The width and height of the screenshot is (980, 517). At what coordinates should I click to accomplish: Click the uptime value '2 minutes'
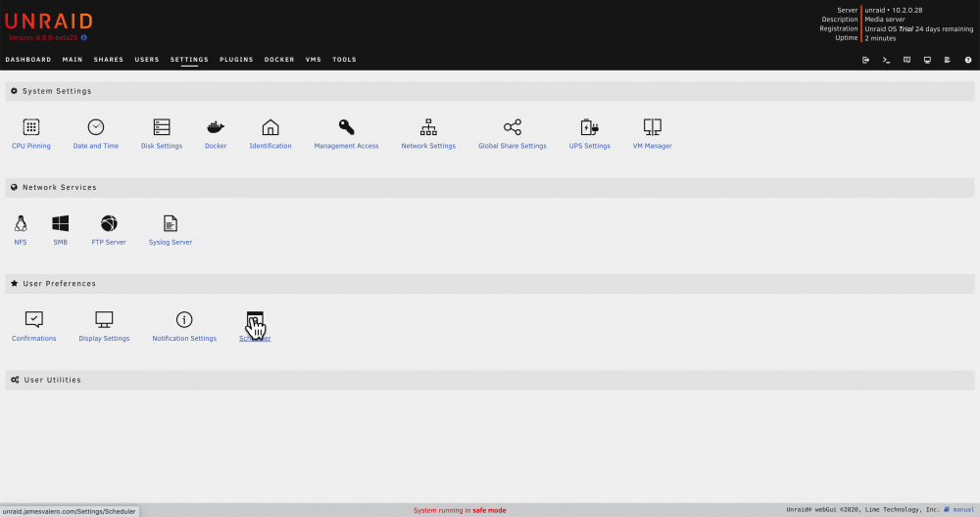tap(880, 38)
